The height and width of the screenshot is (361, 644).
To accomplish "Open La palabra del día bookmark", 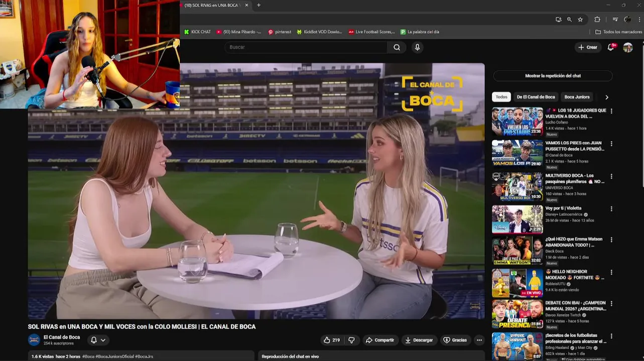I will click(x=420, y=32).
